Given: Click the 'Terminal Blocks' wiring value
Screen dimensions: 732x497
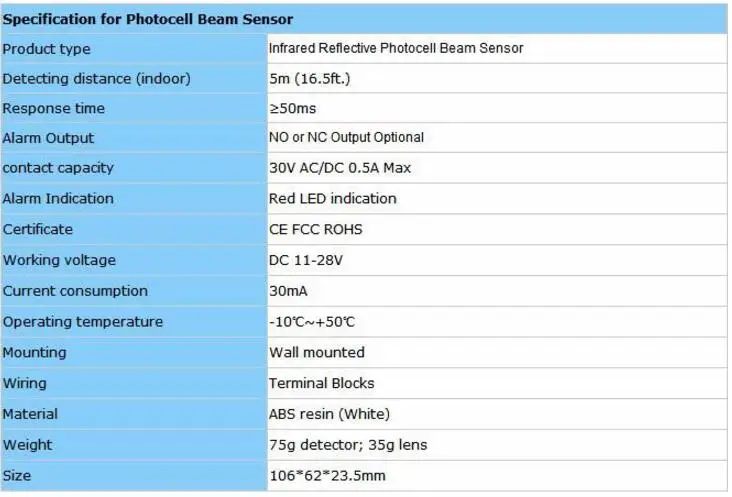Looking at the screenshot, I should point(322,383).
